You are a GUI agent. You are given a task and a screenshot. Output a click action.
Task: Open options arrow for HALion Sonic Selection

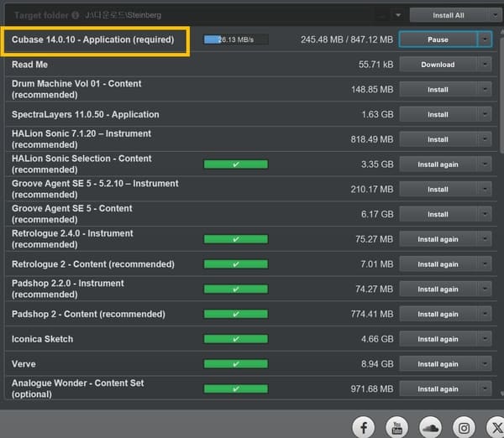coord(485,164)
